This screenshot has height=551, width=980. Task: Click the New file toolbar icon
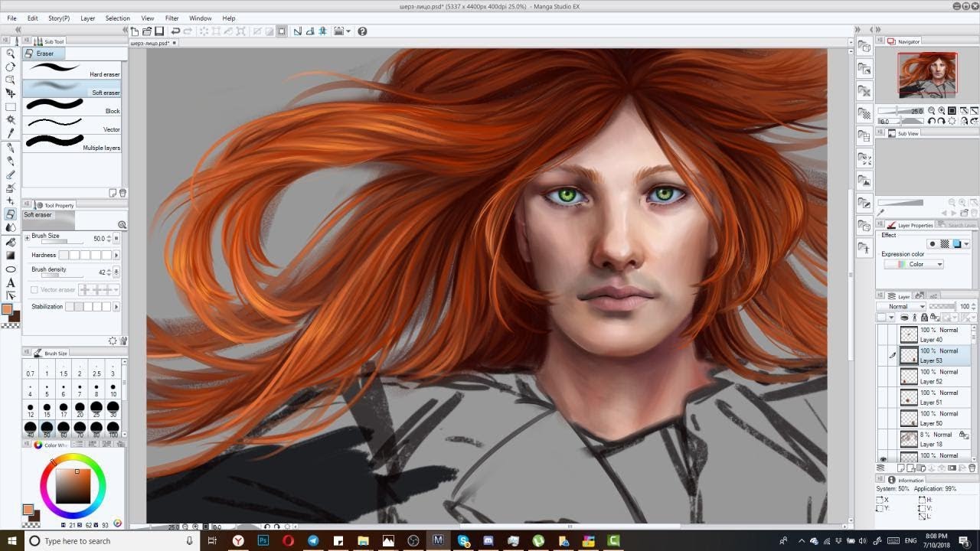[135, 31]
